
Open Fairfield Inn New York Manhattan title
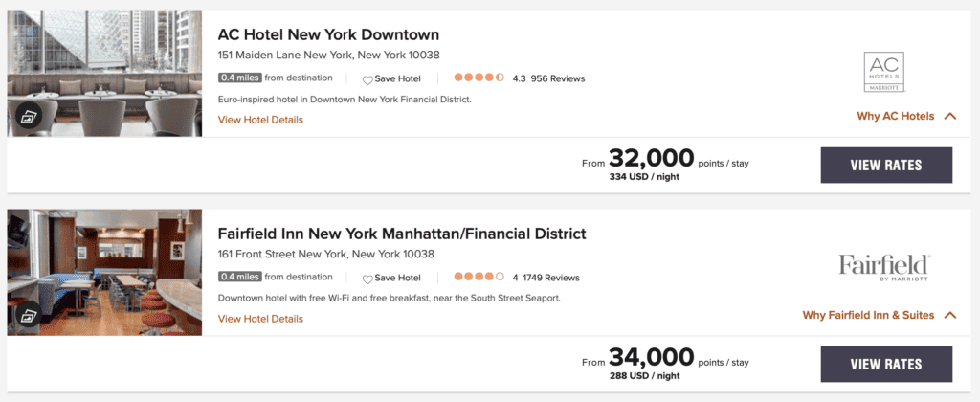401,234
